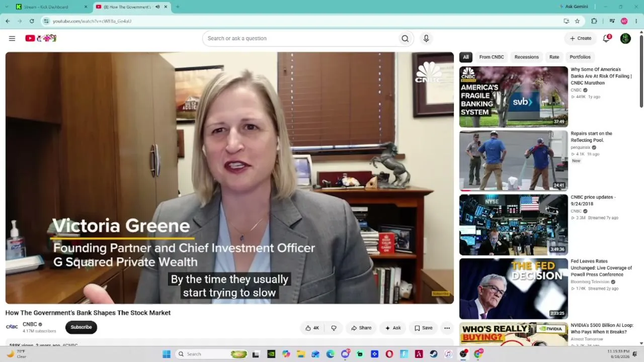Image resolution: width=644 pixels, height=362 pixels.
Task: Dislike the video with the thumbs-down
Action: point(334,328)
